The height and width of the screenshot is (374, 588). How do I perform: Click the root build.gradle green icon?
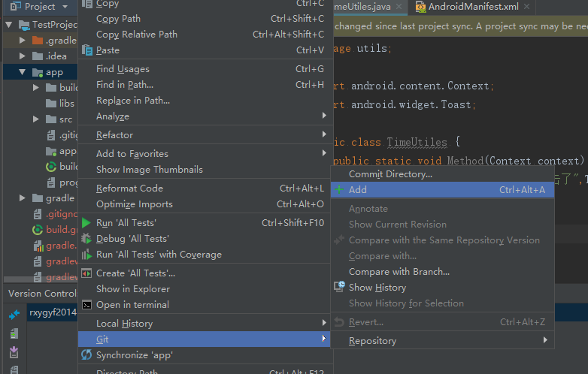(x=38, y=230)
